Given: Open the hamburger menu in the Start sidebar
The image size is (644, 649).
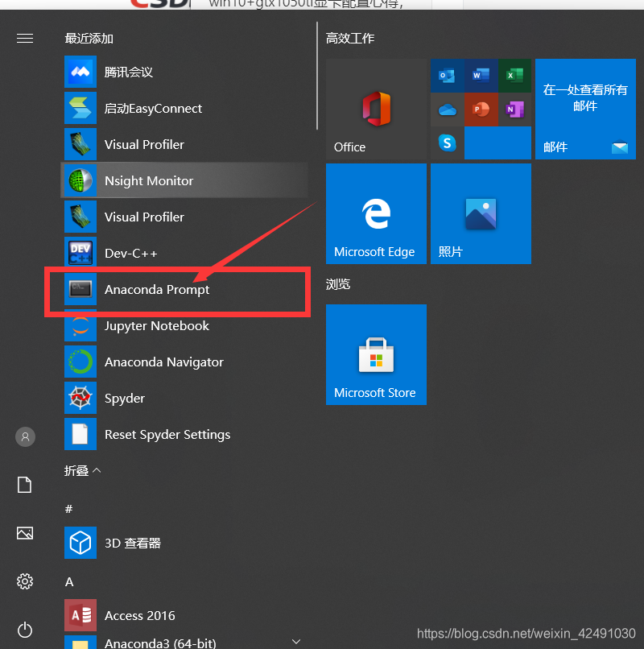Looking at the screenshot, I should [x=25, y=39].
